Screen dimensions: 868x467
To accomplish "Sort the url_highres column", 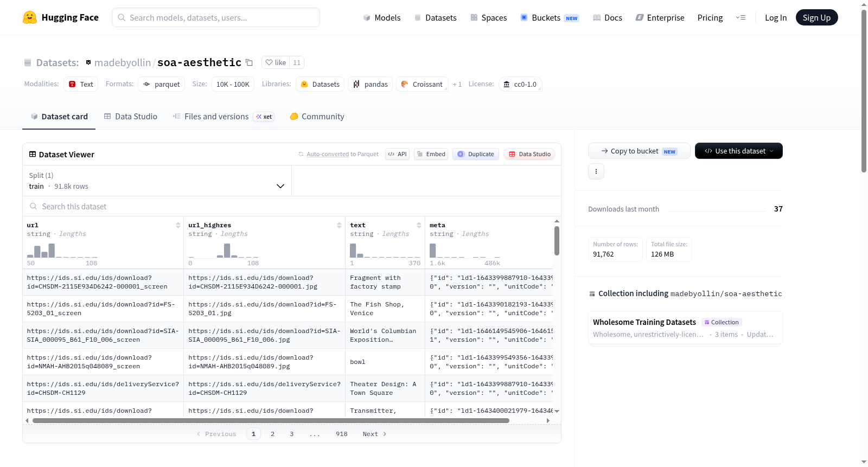I will [x=339, y=225].
